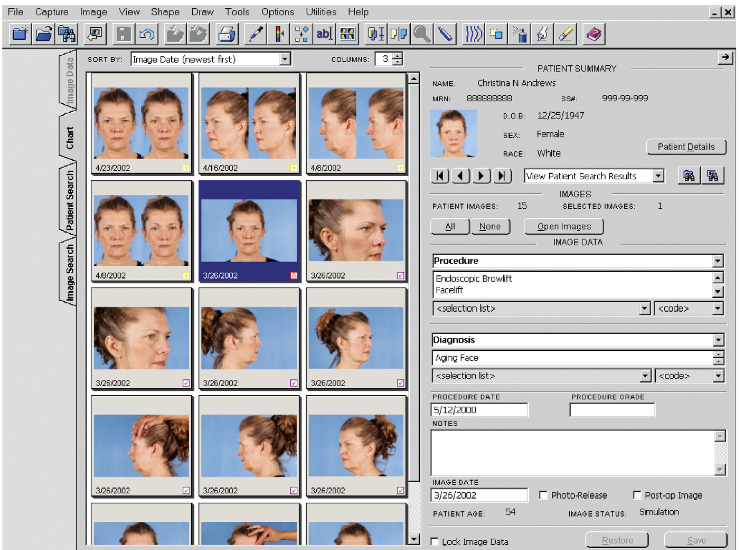This screenshot has height=550, width=741.
Task: Select the eyedropper tool
Action: click(x=256, y=34)
